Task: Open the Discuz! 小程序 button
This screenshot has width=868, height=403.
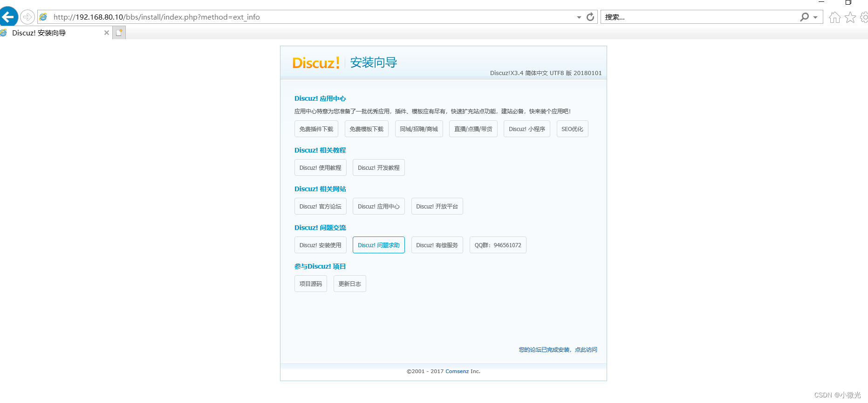Action: point(526,129)
